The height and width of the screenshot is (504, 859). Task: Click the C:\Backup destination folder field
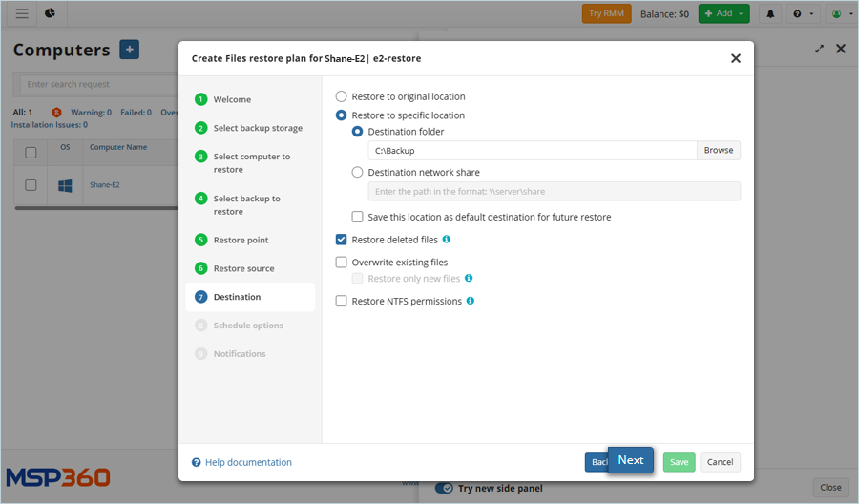(x=532, y=150)
